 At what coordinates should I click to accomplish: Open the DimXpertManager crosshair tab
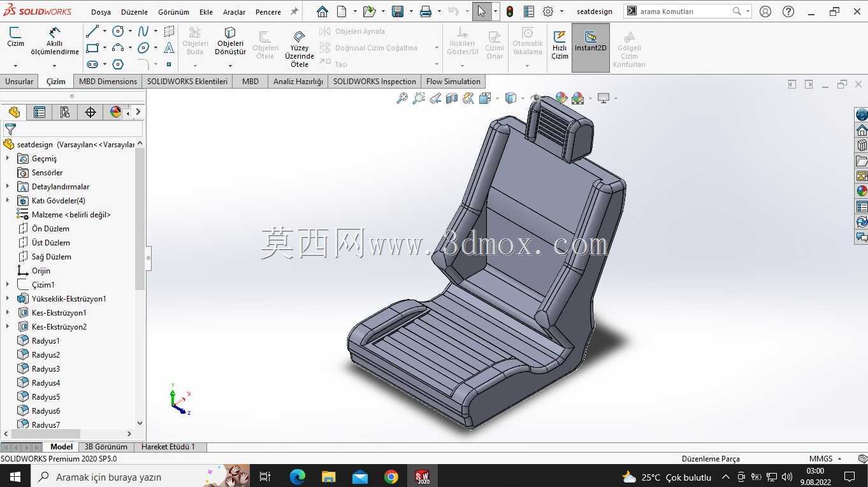tap(90, 112)
